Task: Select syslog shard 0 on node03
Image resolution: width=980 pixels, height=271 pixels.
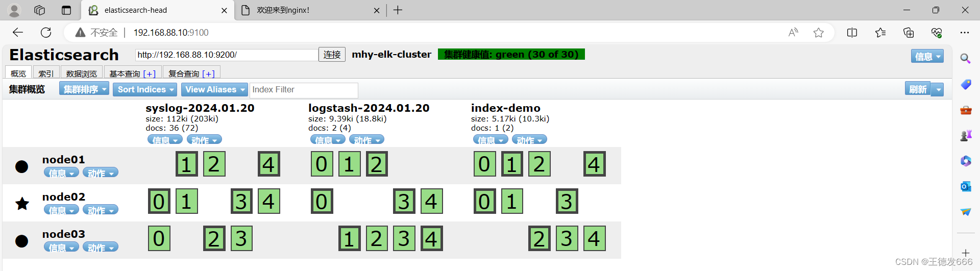Action: 159,238
